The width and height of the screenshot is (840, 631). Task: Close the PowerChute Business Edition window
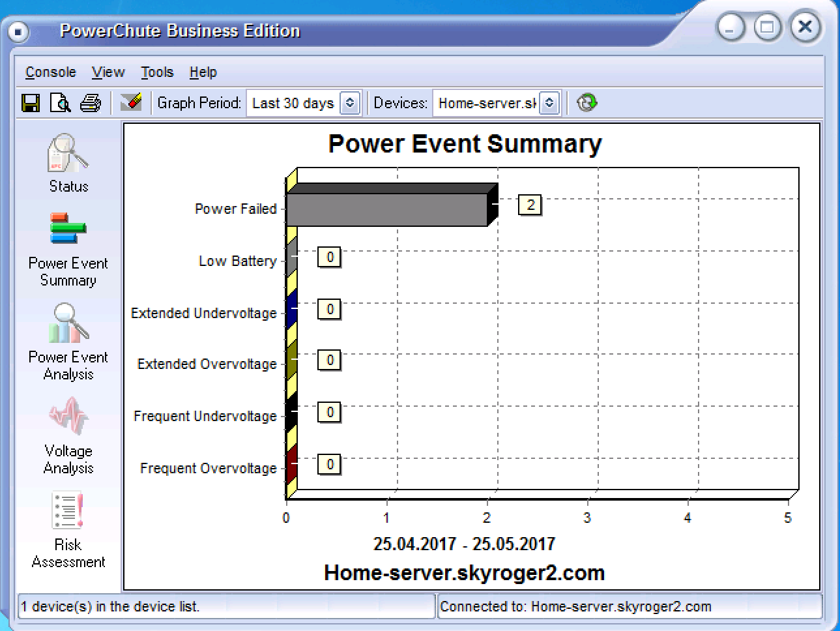806,27
